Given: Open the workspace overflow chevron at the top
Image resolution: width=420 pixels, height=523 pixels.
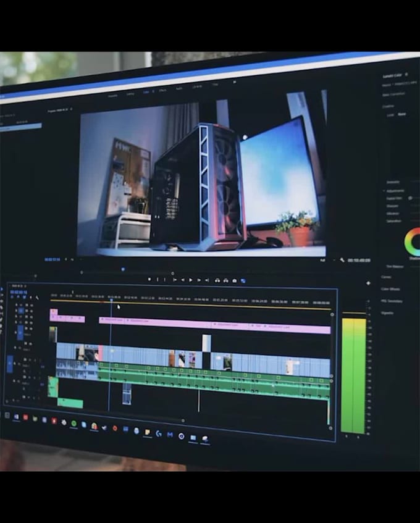Looking at the screenshot, I should pos(235,82).
